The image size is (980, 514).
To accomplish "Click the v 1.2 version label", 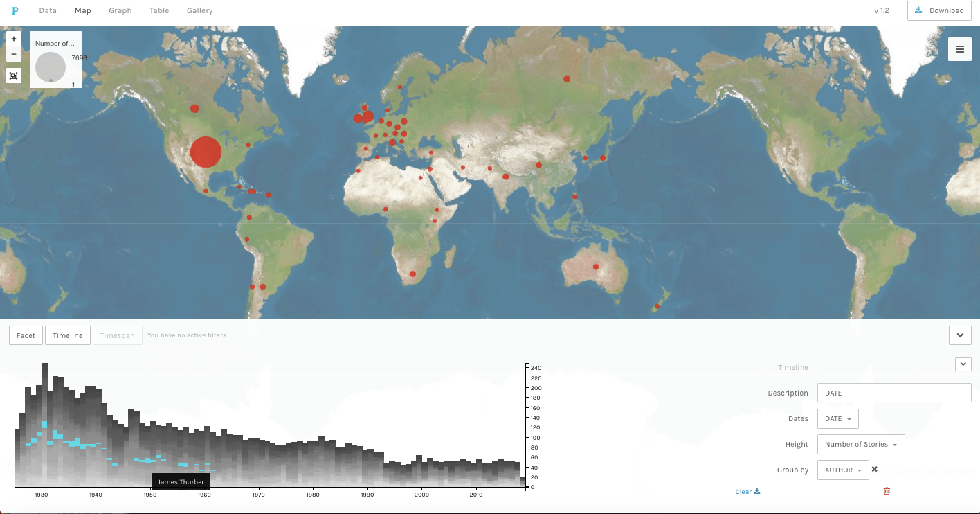I will [x=882, y=10].
